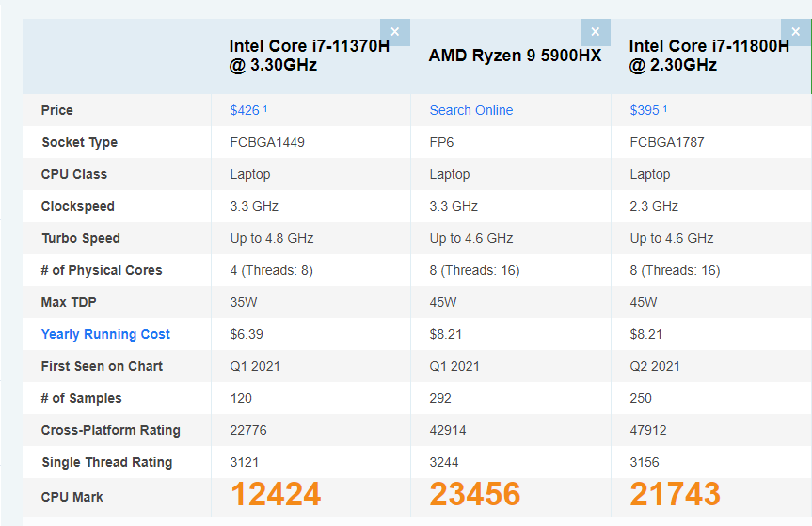Viewport: 812px width, 526px height.
Task: Select the Intel Core i7-11800H heading
Action: [x=709, y=56]
